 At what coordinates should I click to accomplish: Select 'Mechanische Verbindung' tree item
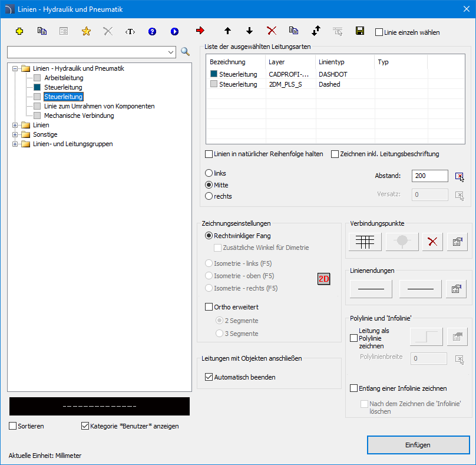click(79, 116)
